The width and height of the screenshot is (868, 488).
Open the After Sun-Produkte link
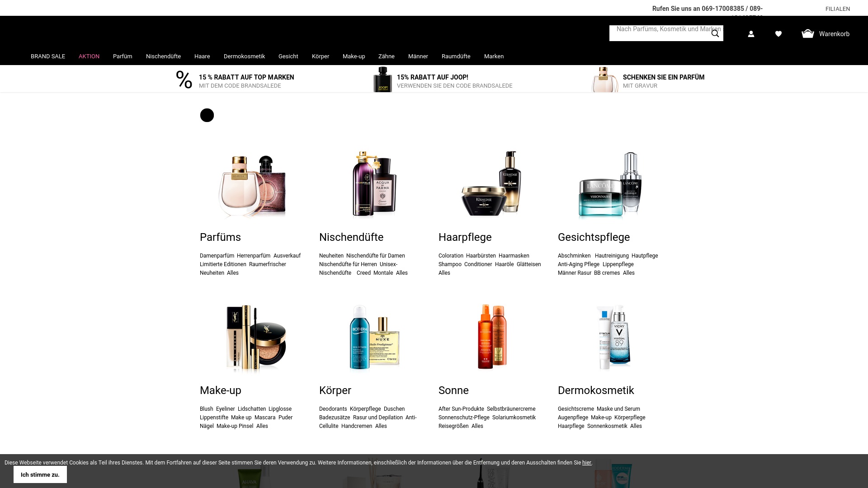(x=461, y=409)
